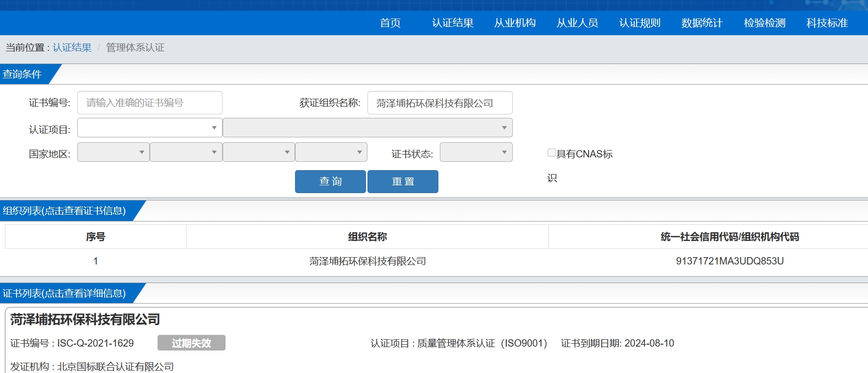Expand the 证书状态 dropdown

pyautogui.click(x=476, y=152)
